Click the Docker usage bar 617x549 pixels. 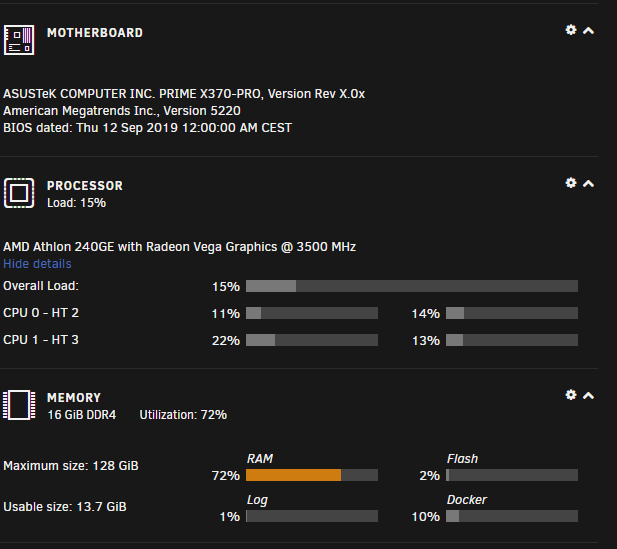click(x=512, y=517)
